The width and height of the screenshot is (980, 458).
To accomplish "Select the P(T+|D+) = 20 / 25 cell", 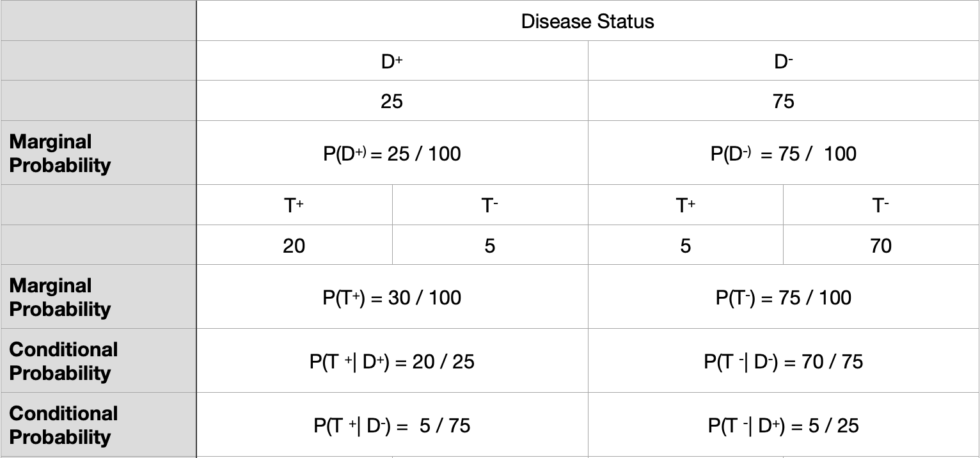I will (x=391, y=361).
